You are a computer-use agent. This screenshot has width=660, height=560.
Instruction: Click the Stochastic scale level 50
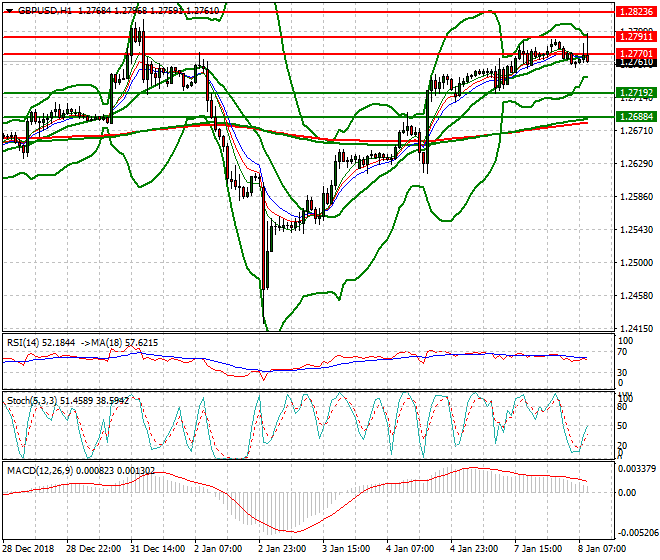[622, 426]
